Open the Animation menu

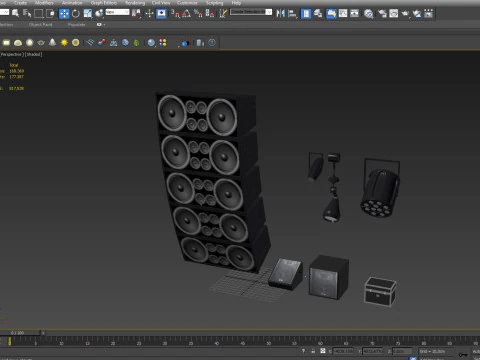point(72,3)
